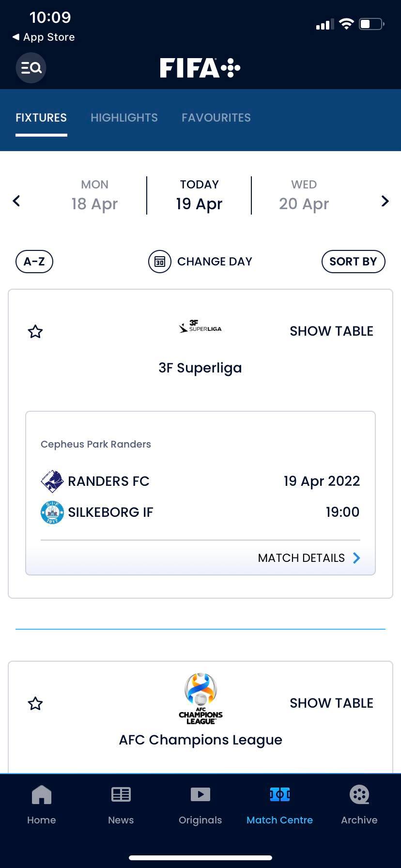Favourite the AFC Champions League star
Screen dimensions: 401x868
tap(35, 703)
